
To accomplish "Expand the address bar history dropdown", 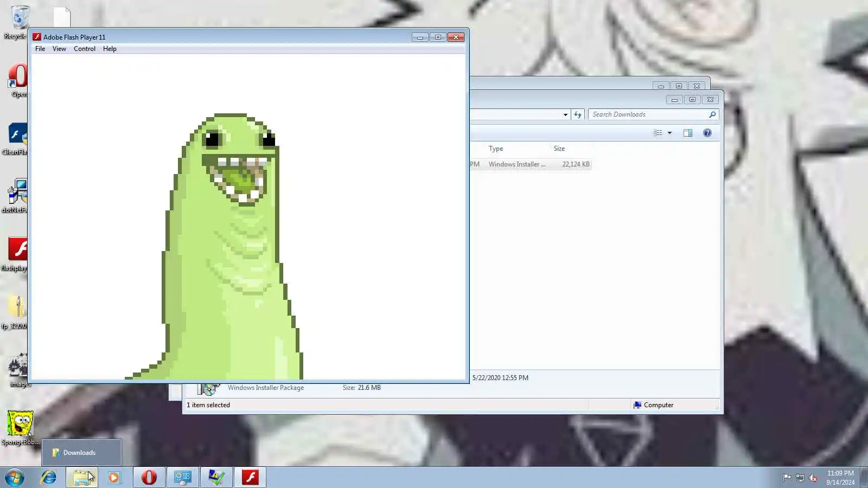I will [x=565, y=114].
